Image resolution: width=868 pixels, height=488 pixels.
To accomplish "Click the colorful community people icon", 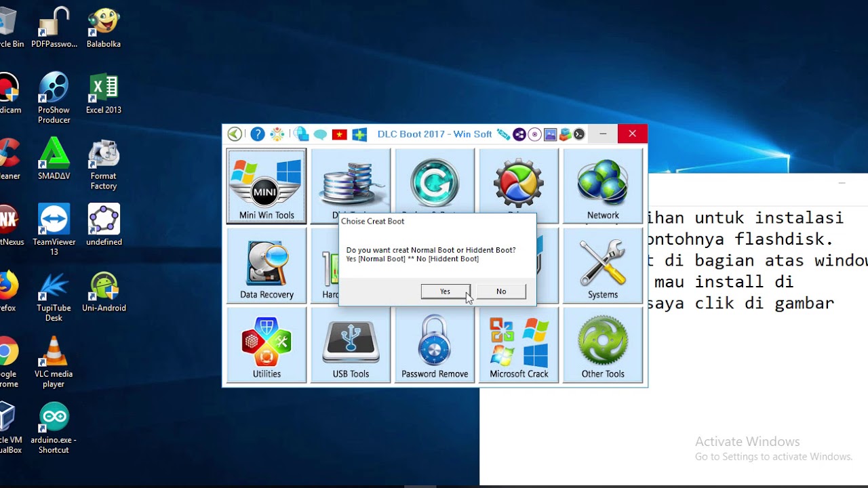I will pos(277,134).
